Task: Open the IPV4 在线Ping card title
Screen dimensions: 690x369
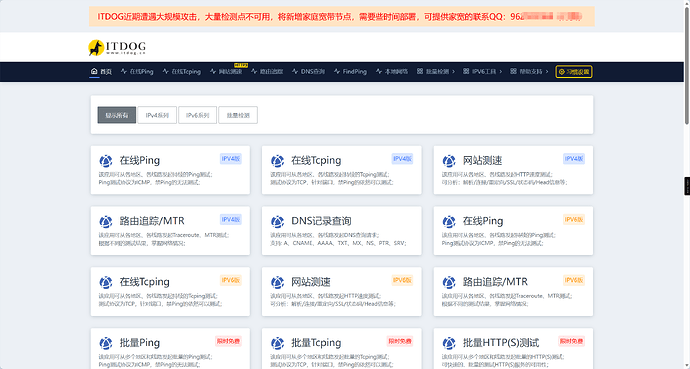Action: pyautogui.click(x=139, y=161)
